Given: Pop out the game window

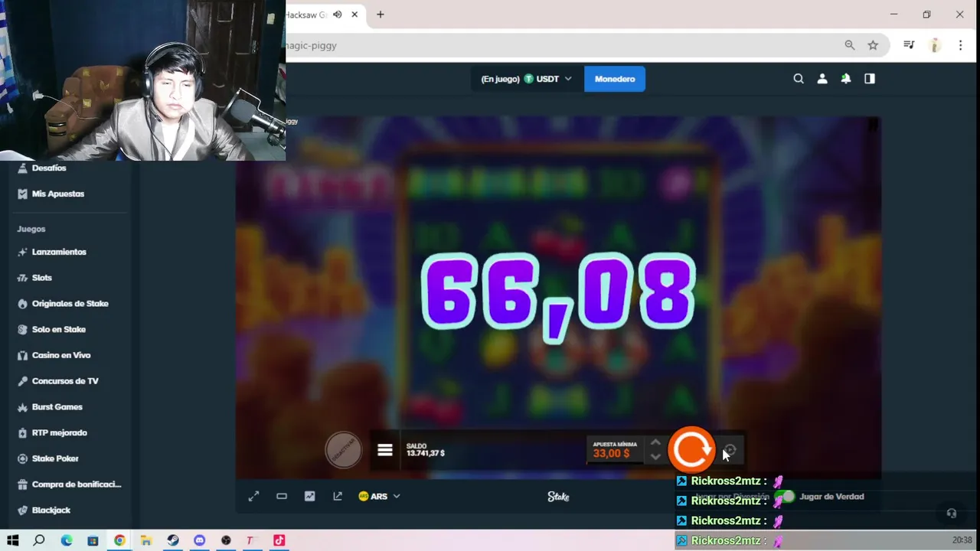Looking at the screenshot, I should pyautogui.click(x=338, y=497).
